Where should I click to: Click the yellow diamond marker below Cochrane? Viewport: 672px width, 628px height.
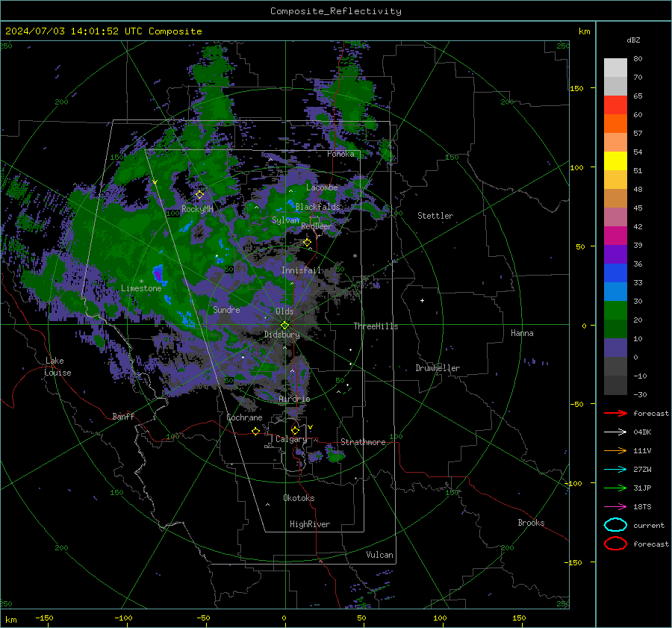[x=256, y=432]
